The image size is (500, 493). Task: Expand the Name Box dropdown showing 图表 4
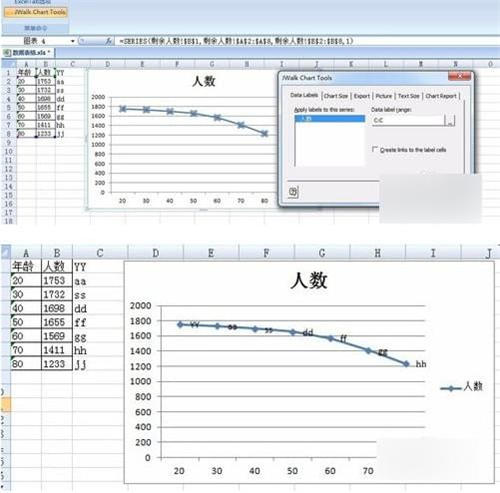[x=73, y=41]
